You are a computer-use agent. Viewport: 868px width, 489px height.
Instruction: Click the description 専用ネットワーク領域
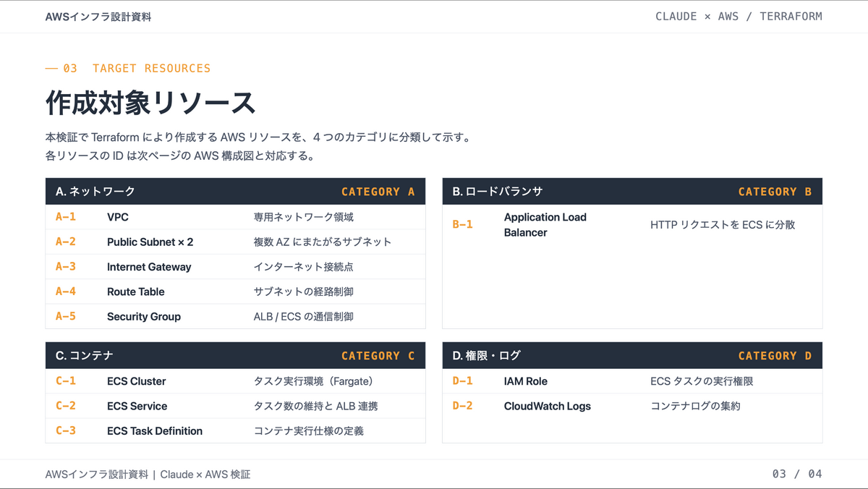pyautogui.click(x=304, y=217)
